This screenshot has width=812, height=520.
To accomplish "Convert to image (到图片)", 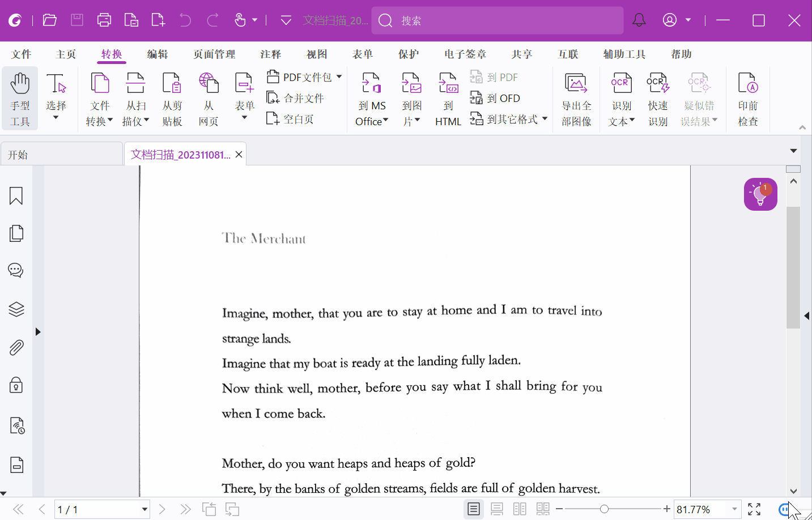I will pos(412,99).
